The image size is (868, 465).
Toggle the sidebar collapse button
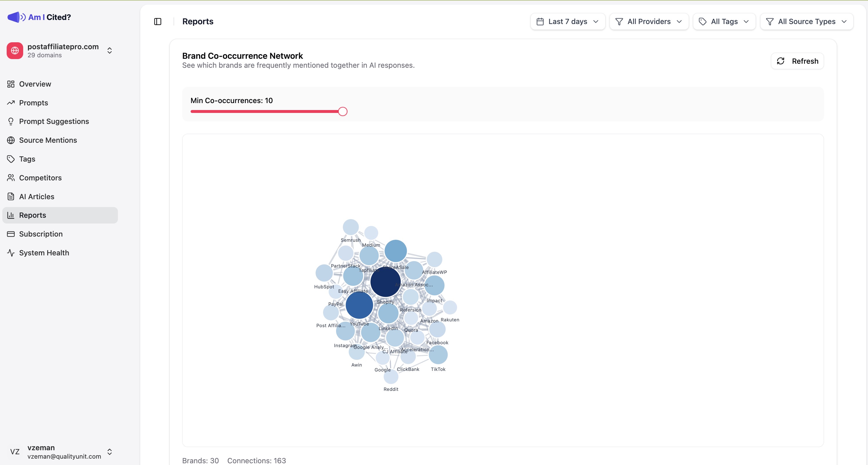pos(157,21)
